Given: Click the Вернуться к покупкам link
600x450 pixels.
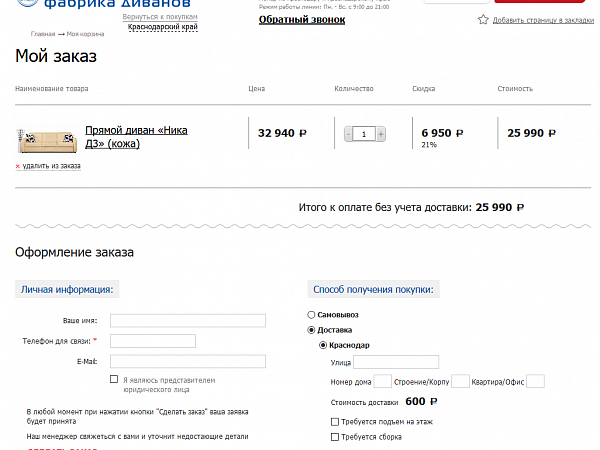Looking at the screenshot, I should pyautogui.click(x=160, y=17).
